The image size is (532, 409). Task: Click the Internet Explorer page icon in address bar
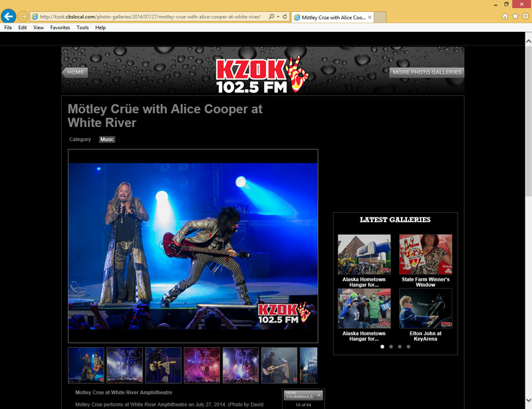coord(35,17)
